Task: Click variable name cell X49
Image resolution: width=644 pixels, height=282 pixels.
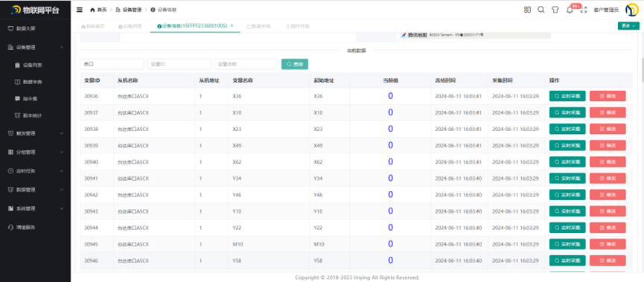Action: 237,145
